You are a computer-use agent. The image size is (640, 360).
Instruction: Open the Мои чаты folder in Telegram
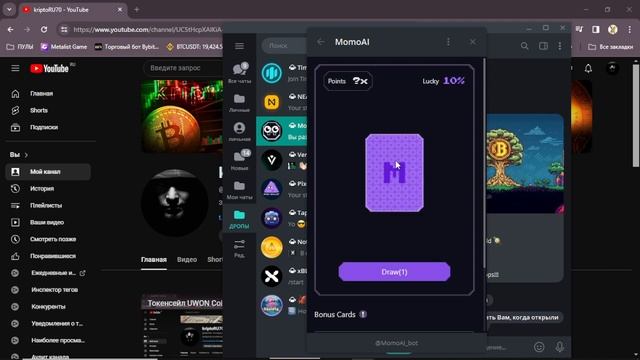pyautogui.click(x=240, y=190)
